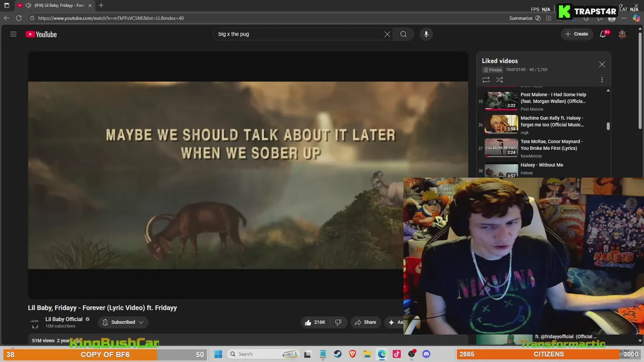Share the video
The image size is (644, 362).
(365, 322)
